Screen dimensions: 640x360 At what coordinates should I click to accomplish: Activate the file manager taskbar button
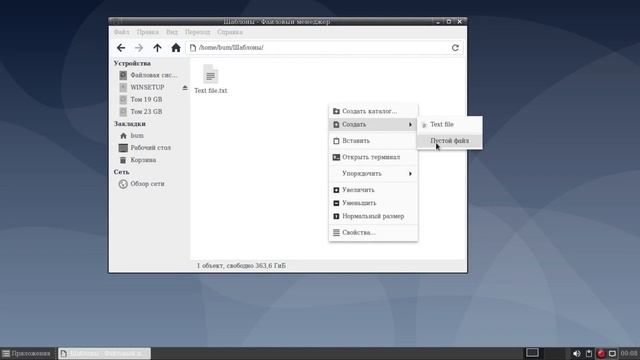[x=104, y=353]
